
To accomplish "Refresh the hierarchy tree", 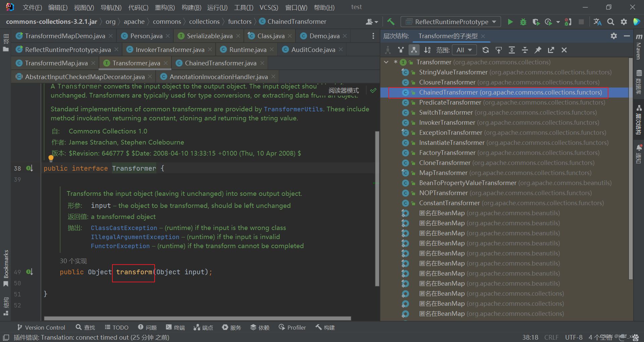I will click(x=485, y=50).
